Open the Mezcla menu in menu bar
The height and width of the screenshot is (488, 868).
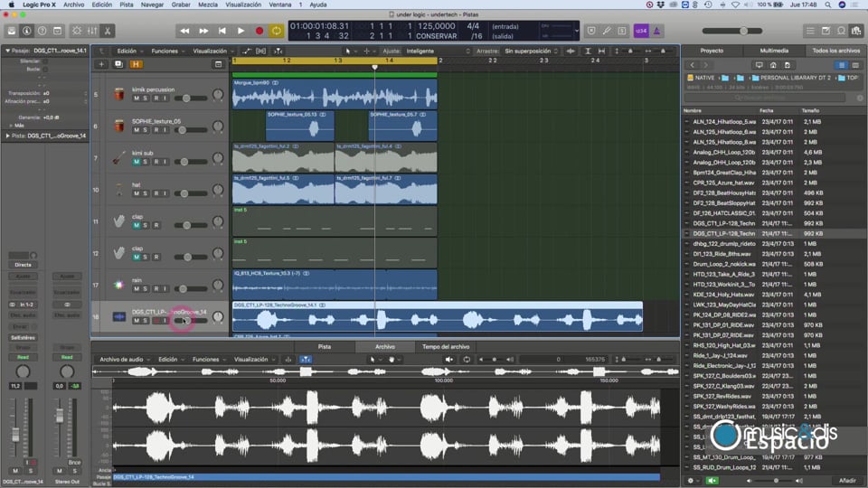tap(208, 5)
